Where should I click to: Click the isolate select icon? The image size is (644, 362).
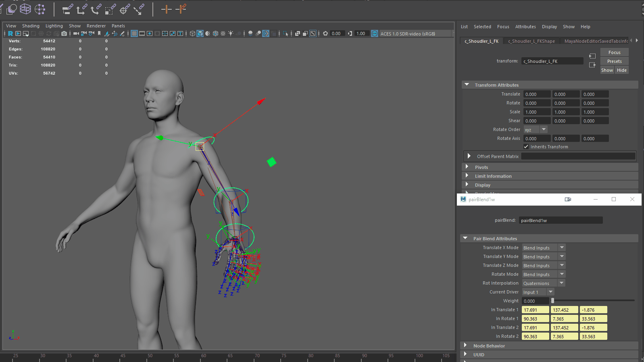pos(286,33)
